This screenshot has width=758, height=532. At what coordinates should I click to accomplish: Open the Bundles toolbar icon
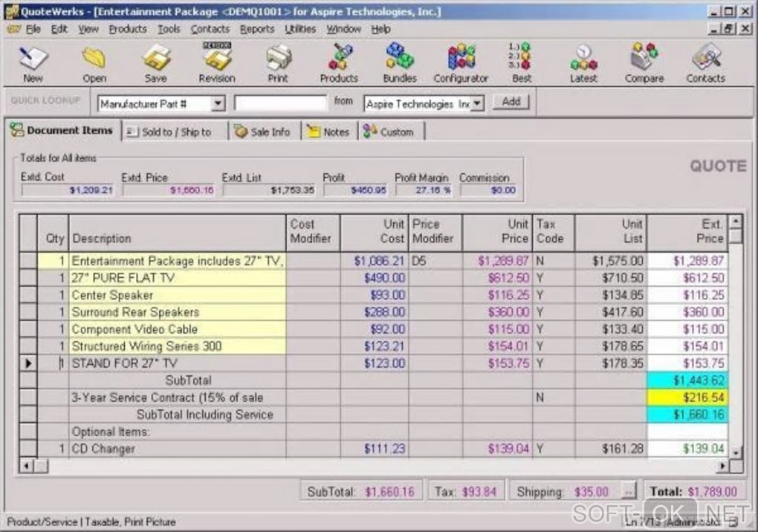coord(400,63)
